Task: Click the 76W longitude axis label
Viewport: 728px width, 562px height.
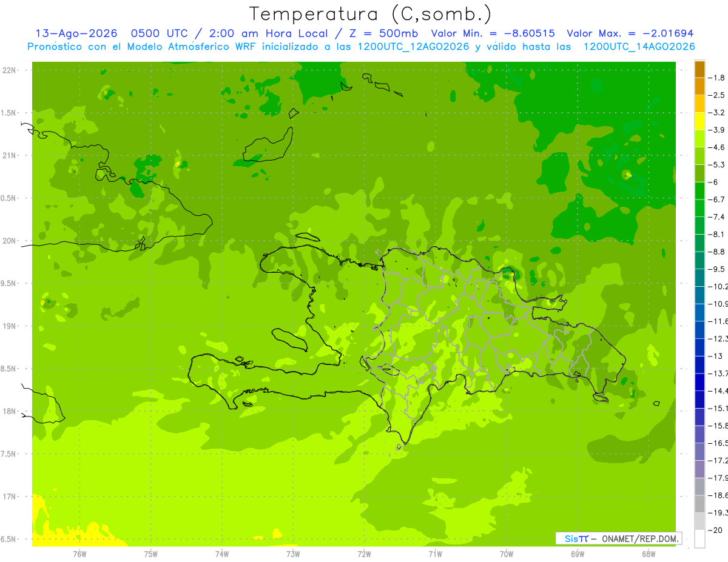Action: click(x=79, y=554)
